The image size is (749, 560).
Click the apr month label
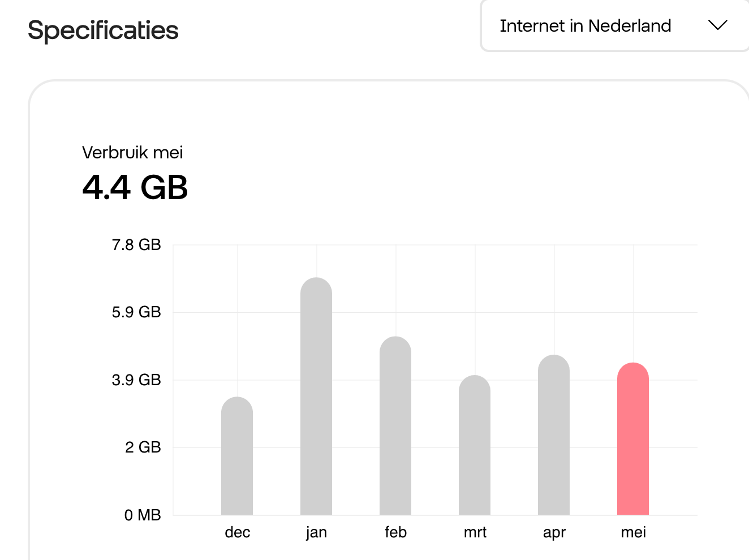(554, 533)
